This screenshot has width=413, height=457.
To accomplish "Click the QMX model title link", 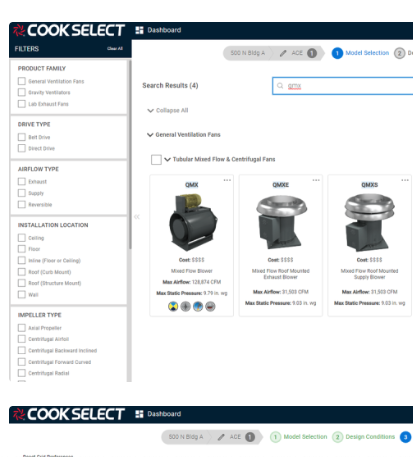I will 192,185.
